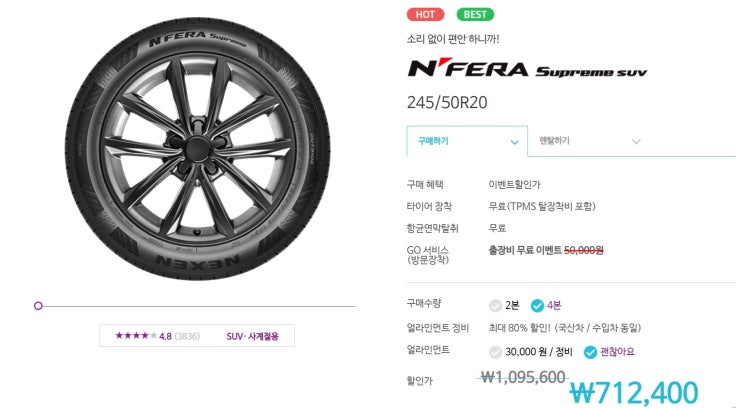The image size is (743, 408).
Task: Click the SUV· 사계절용 tag
Action: (254, 336)
